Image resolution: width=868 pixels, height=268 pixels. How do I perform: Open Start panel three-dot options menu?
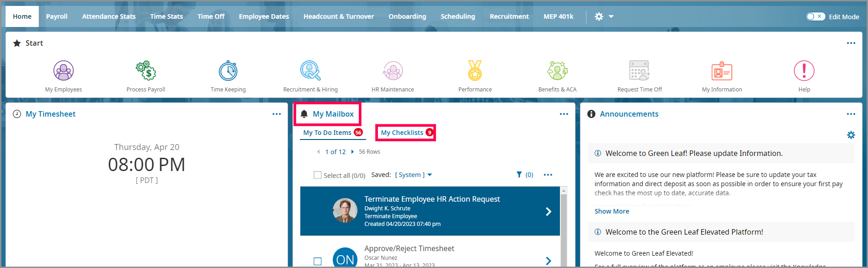tap(851, 43)
